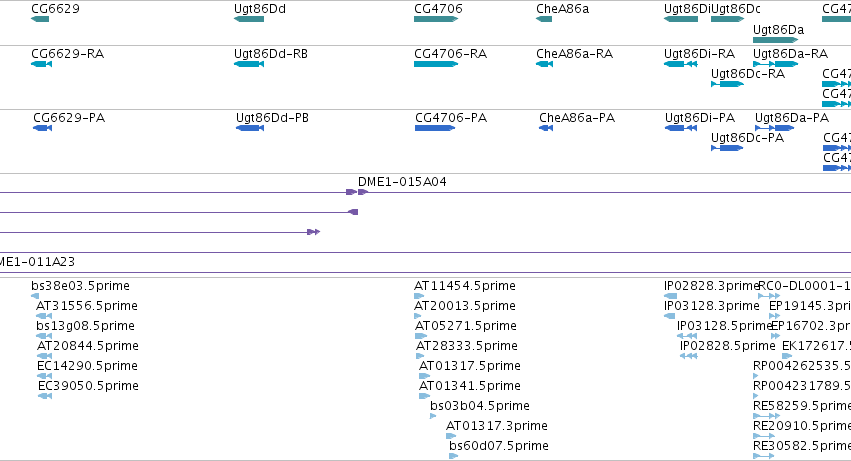851x461 pixels.
Task: Click the CG6629 gene glyph
Action: pos(40,19)
